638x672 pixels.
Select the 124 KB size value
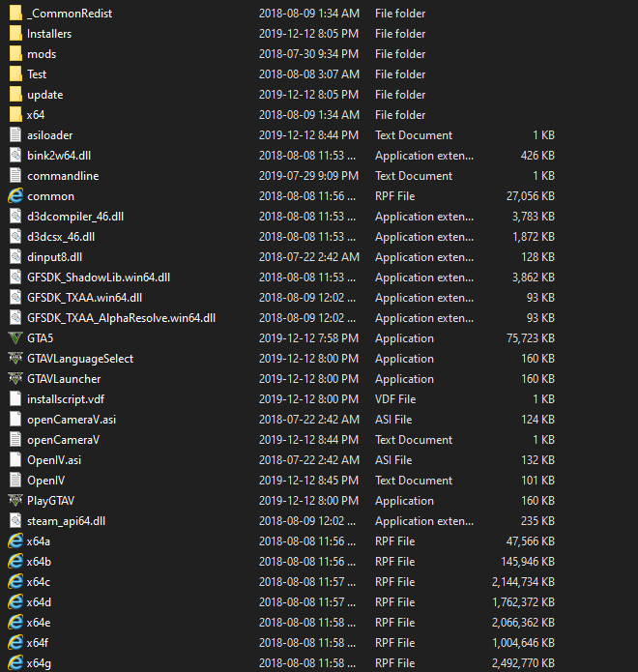[x=537, y=419]
